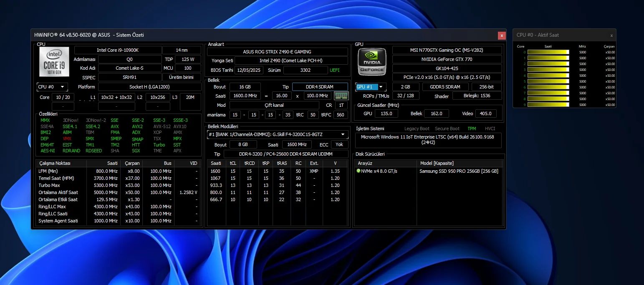Click the DDR4 SDRAM type field

pos(320,87)
